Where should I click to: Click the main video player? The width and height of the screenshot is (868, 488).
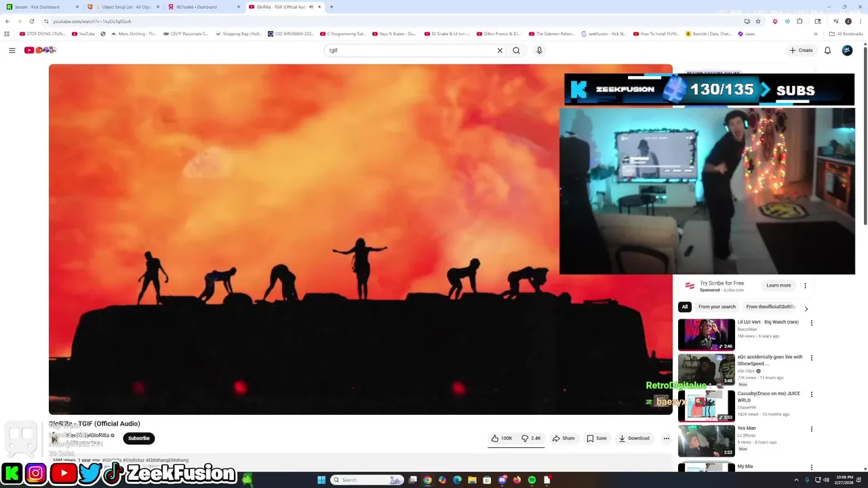point(360,239)
